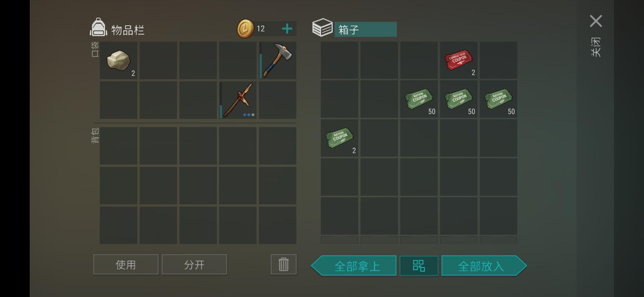Click the chest box icon
This screenshot has height=297, width=644.
322,28
